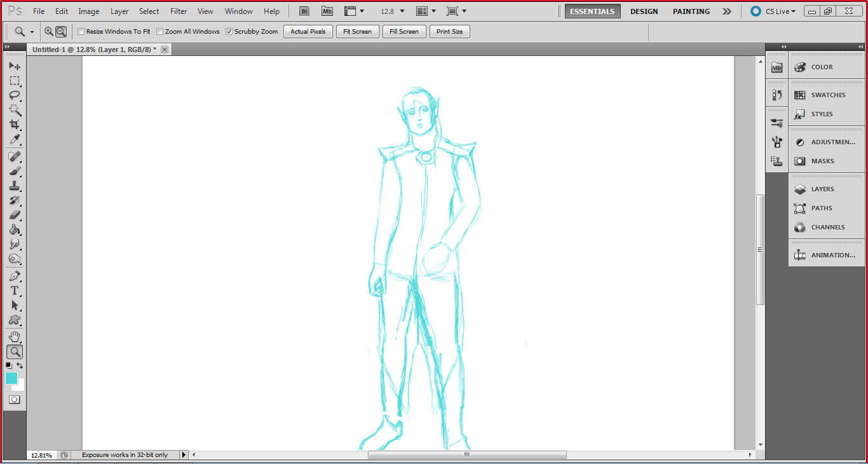The height and width of the screenshot is (464, 868).
Task: Swap foreground and background colors
Action: (x=20, y=365)
